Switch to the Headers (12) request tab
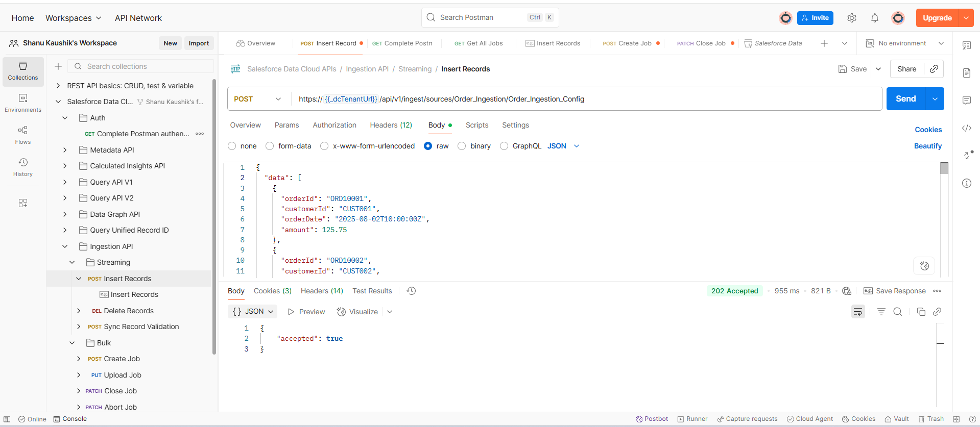Image resolution: width=980 pixels, height=427 pixels. 391,125
